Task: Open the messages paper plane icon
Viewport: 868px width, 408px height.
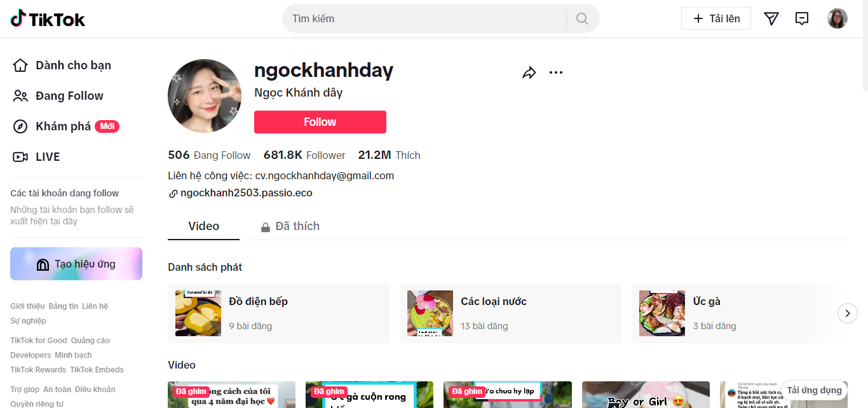Action: [771, 18]
